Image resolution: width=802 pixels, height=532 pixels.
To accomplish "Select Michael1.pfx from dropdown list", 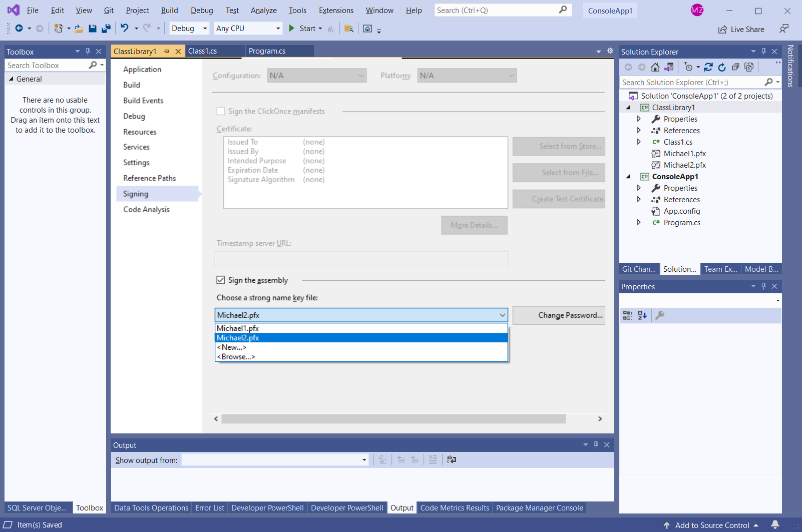I will pyautogui.click(x=361, y=328).
